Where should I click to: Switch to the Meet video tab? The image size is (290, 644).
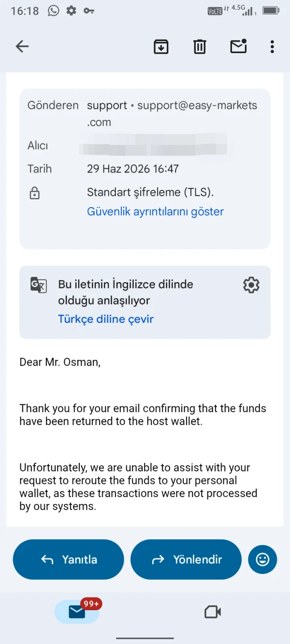213,612
